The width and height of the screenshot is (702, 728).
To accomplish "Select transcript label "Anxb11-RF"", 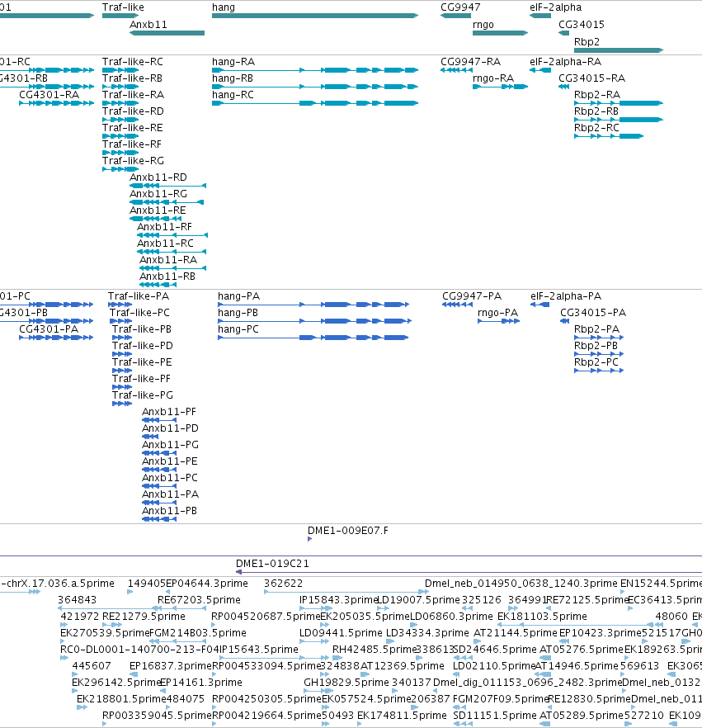I will click(164, 227).
